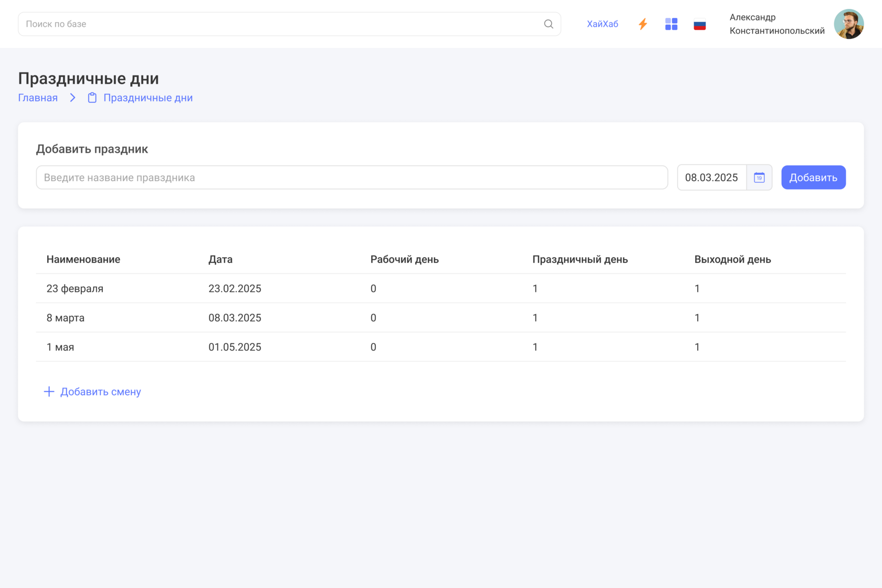Click the orange lightning bolt icon
882x588 pixels.
(x=643, y=24)
